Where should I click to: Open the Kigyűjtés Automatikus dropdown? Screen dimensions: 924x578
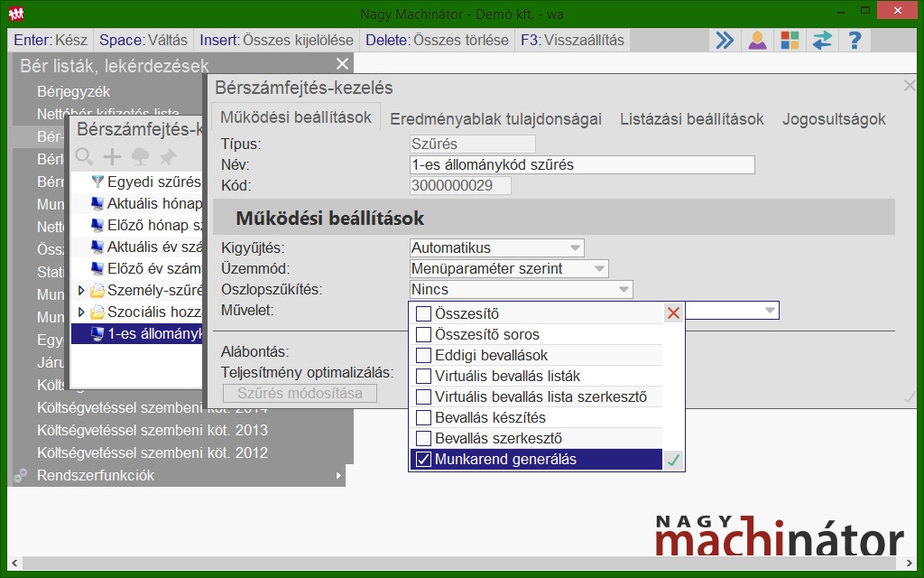tap(575, 247)
